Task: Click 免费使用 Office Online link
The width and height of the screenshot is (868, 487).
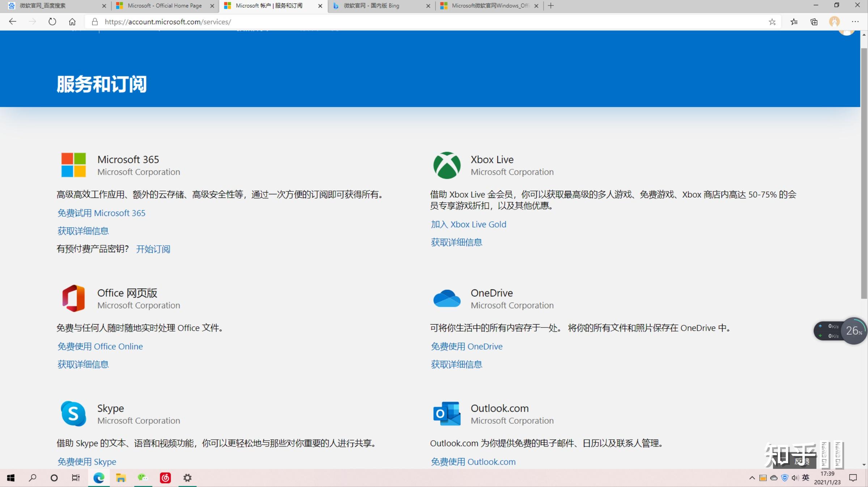Action: click(x=100, y=347)
